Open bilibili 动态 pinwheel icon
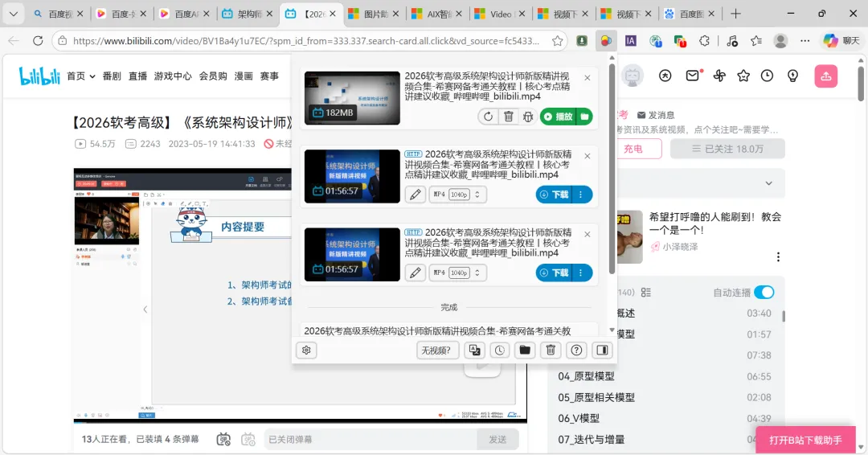The width and height of the screenshot is (868, 455). [x=719, y=76]
